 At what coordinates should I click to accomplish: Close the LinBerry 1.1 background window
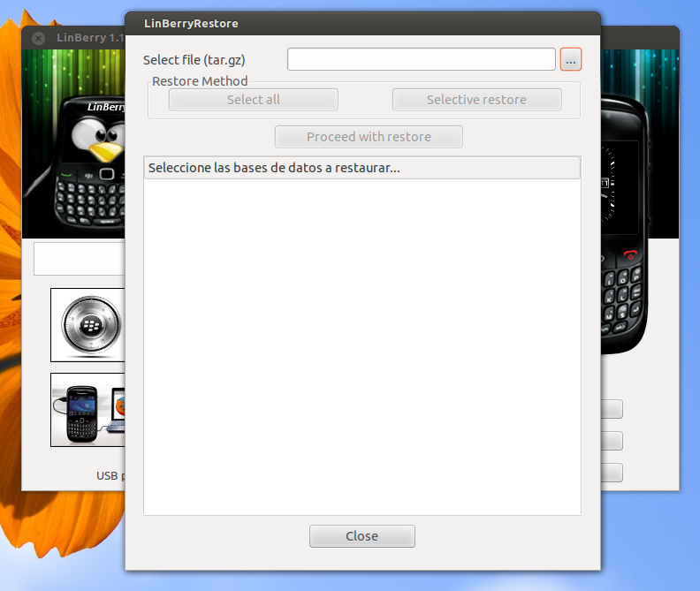[x=38, y=38]
